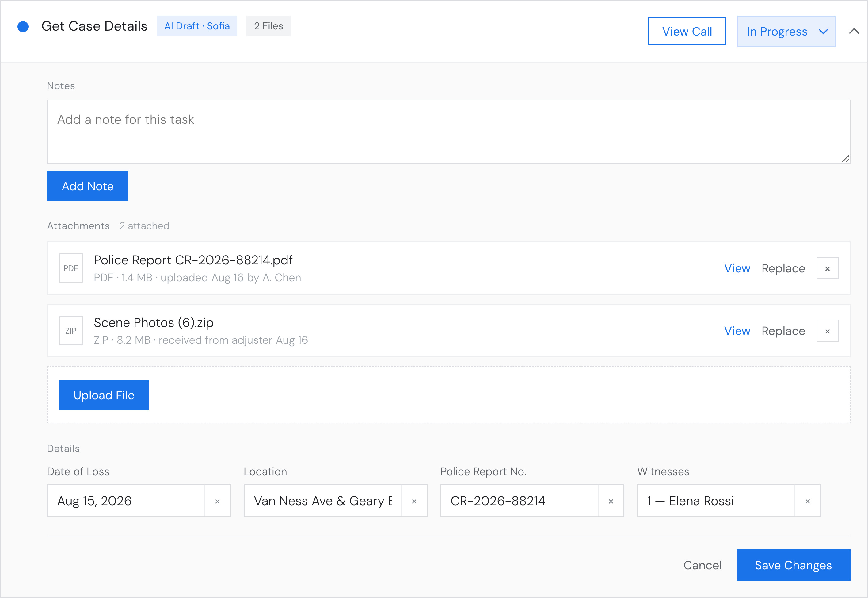Select the file name Police Report CR-2026-88214.pdf

click(x=193, y=260)
